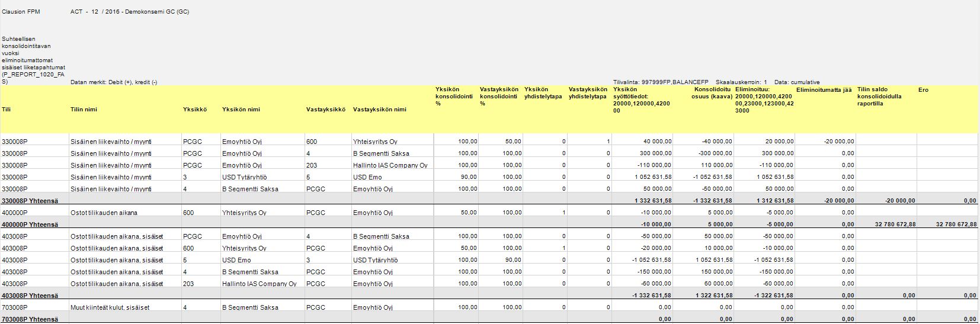Select the Konsolidoitu osuus (kaava) header

pos(713,94)
